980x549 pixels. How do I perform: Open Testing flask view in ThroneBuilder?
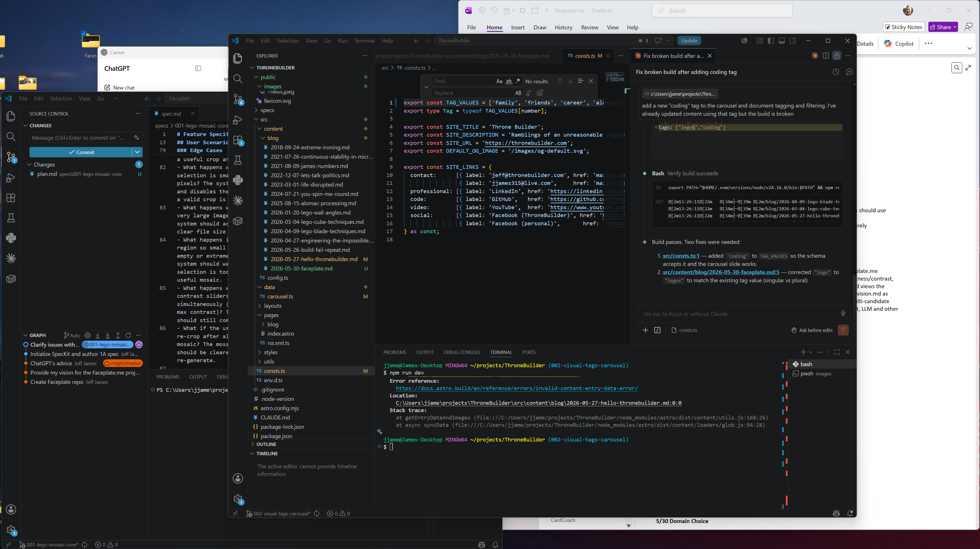[238, 160]
